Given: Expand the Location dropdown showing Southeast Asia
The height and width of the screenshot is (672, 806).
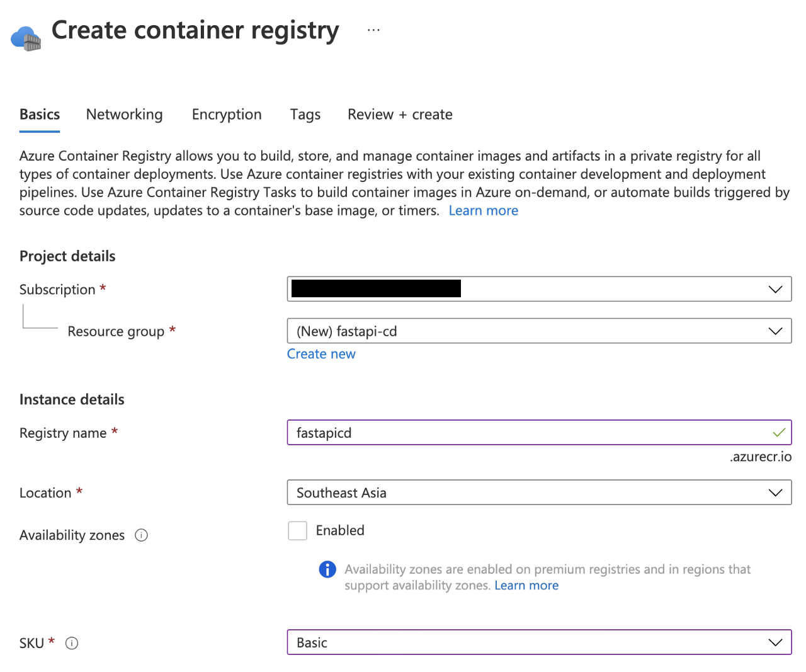Looking at the screenshot, I should pos(775,493).
